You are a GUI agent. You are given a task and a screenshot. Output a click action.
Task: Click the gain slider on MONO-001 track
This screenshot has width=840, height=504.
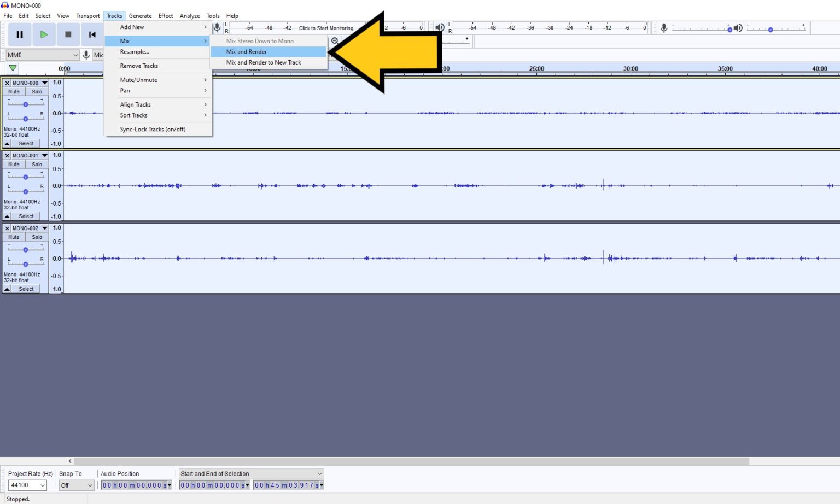25,177
